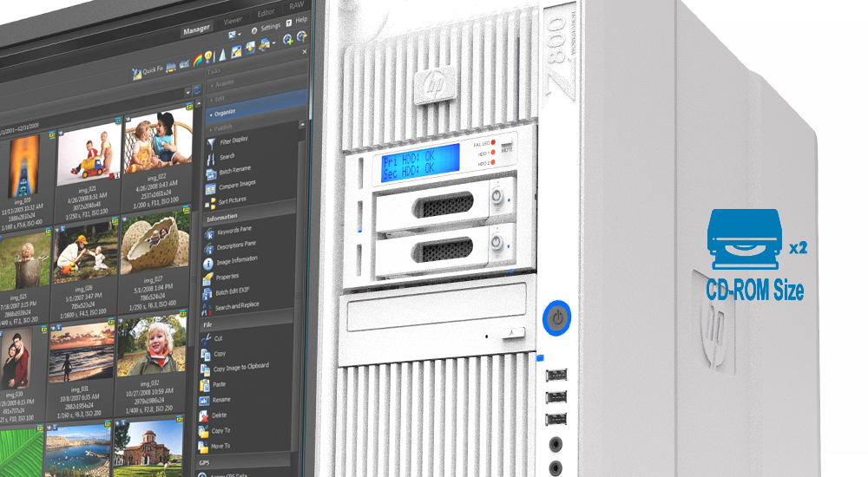Image resolution: width=868 pixels, height=477 pixels.
Task: Click the Tasks panel scroll-up arrow
Action: [x=302, y=125]
